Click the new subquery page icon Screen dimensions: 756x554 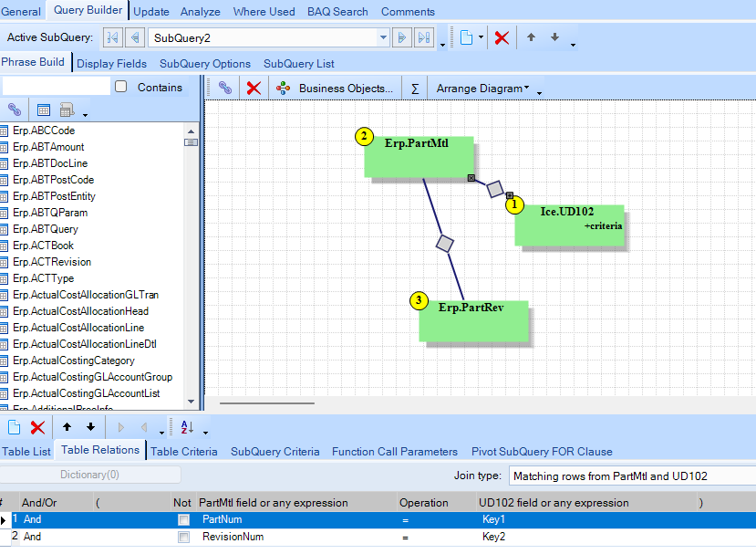pos(466,37)
